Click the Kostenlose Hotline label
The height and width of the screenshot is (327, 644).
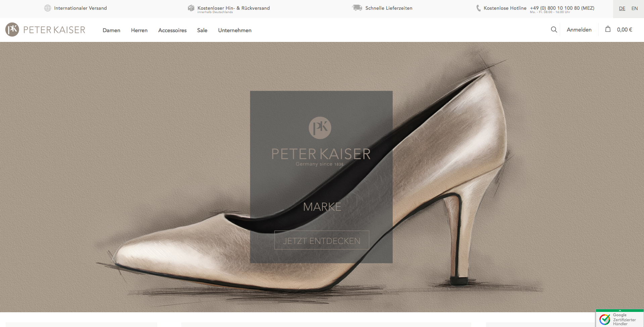pos(505,8)
